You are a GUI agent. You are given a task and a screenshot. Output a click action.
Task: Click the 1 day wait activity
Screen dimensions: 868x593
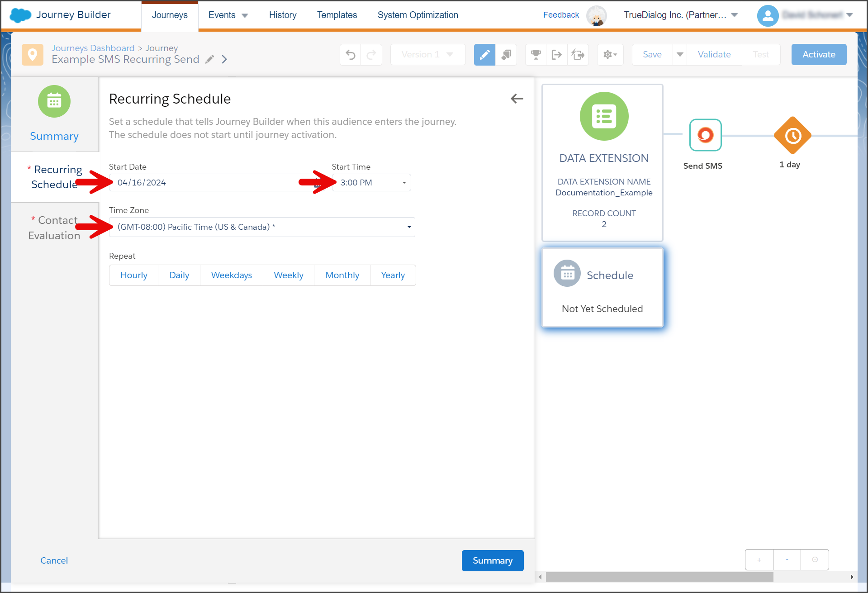[792, 135]
